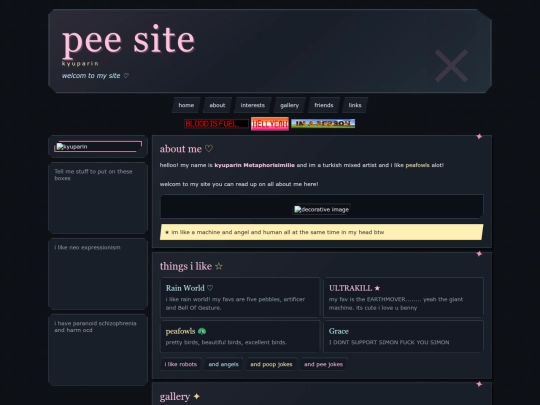Go to the about page tab
Viewport: 540px width, 405px height.
click(217, 105)
